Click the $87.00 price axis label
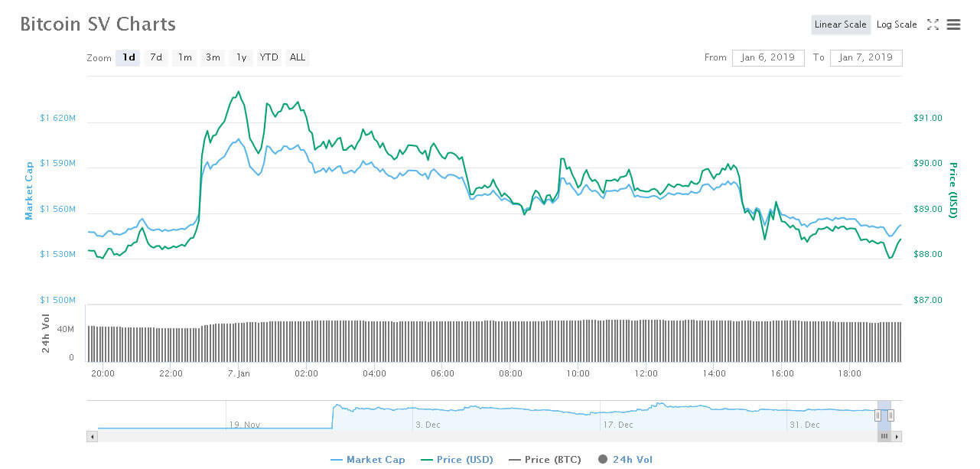The width and height of the screenshot is (980, 469). coord(928,300)
